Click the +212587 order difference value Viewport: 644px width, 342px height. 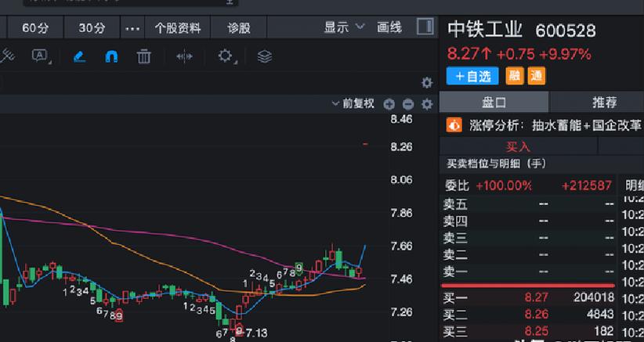[x=587, y=185]
